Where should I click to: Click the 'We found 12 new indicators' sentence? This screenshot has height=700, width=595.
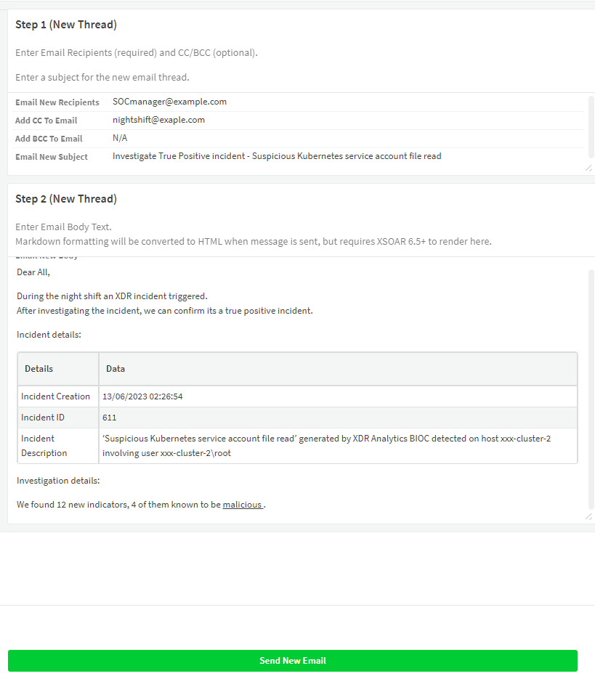tap(141, 505)
